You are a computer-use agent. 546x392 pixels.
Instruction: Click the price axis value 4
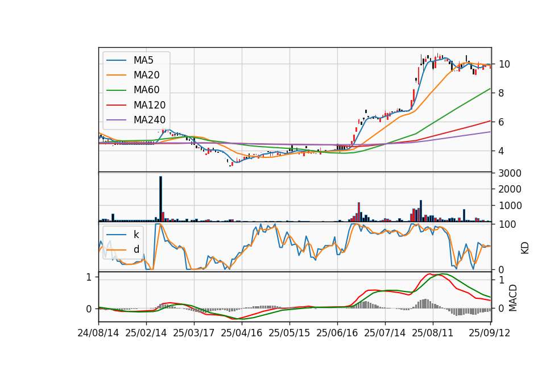click(x=501, y=151)
